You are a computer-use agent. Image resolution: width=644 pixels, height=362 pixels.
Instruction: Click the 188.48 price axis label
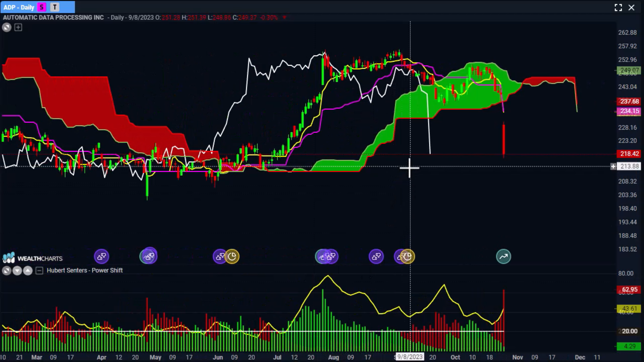pyautogui.click(x=627, y=236)
